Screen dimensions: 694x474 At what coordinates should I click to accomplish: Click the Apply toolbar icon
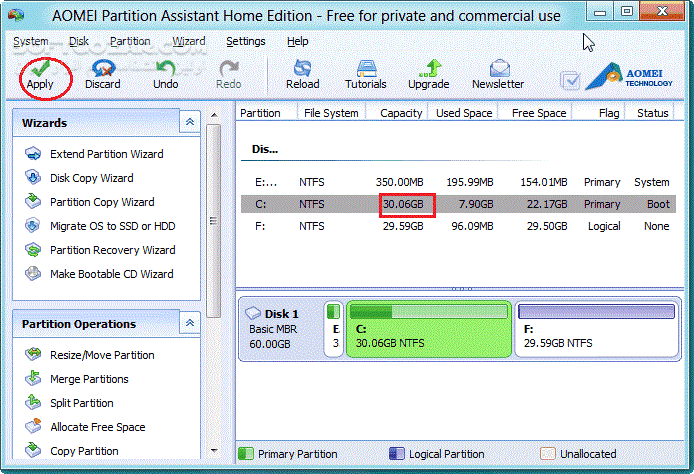(x=40, y=75)
